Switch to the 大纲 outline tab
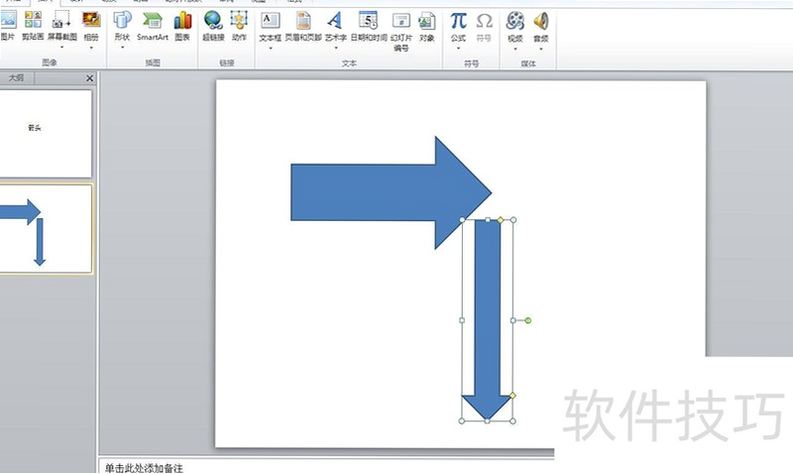793x474 pixels. pos(16,78)
